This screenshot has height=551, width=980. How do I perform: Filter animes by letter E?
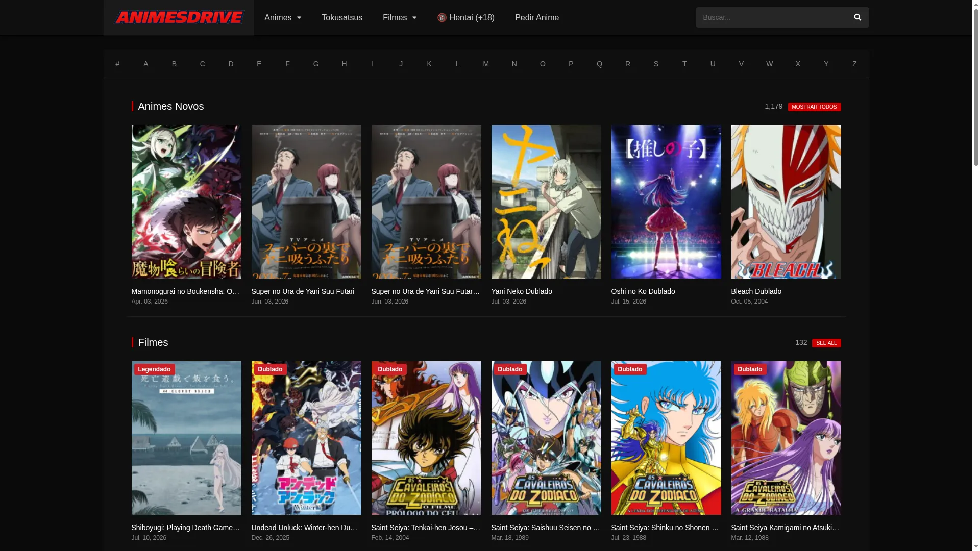coord(259,64)
